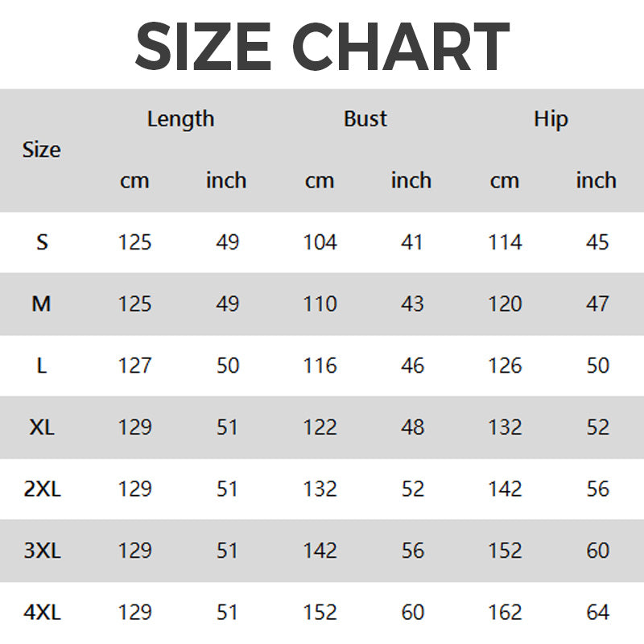This screenshot has width=644, height=644.
Task: Choose the XL size row label
Action: click(x=42, y=427)
